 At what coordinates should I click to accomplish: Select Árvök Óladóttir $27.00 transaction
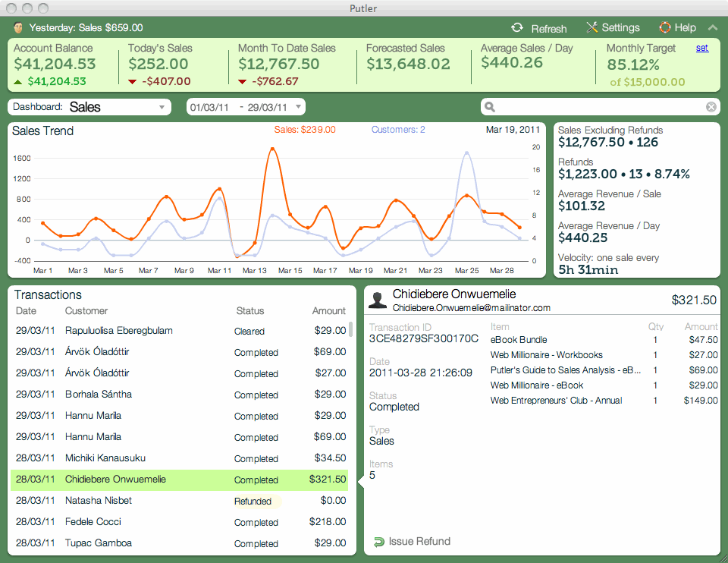tap(180, 373)
